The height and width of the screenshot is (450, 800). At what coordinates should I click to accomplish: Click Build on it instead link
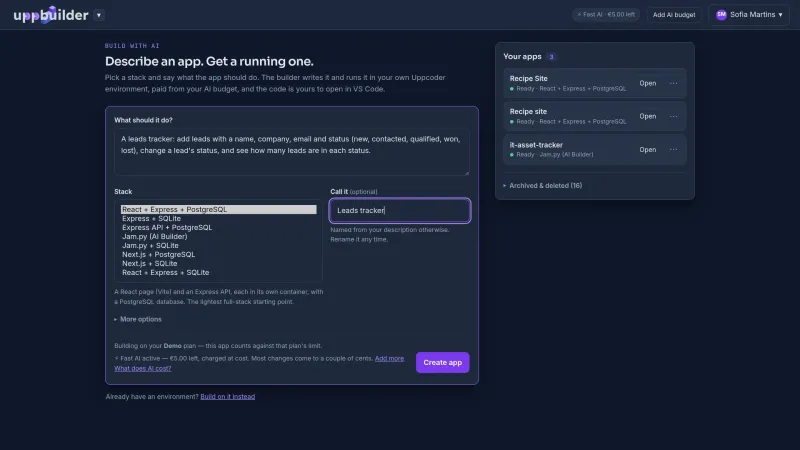[x=228, y=396]
